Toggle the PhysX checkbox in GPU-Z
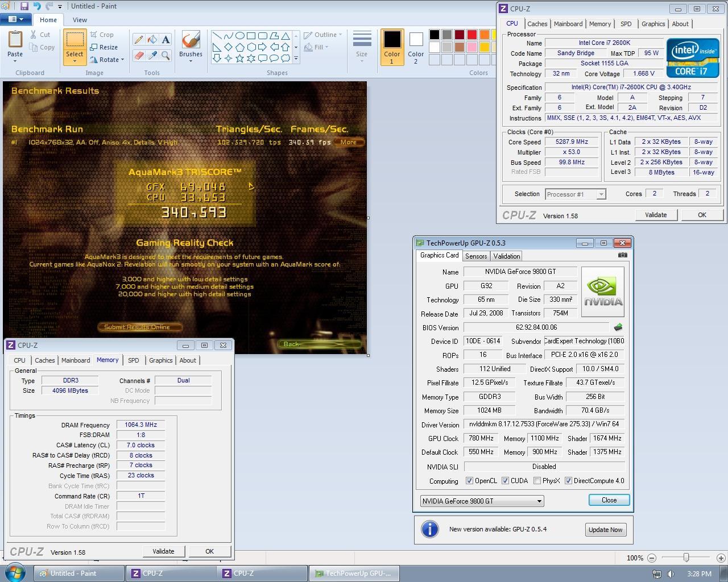 click(x=537, y=481)
